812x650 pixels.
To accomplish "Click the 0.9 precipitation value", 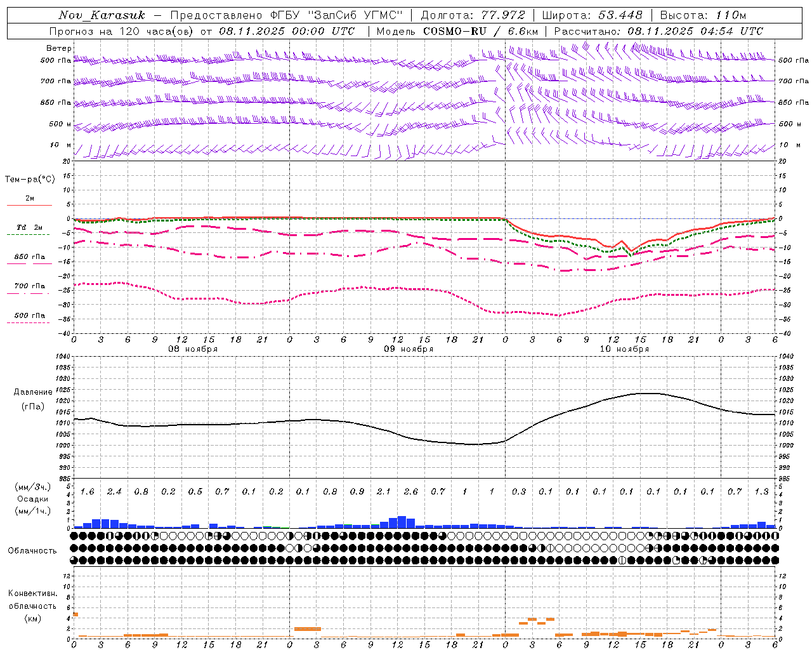I will [x=357, y=492].
